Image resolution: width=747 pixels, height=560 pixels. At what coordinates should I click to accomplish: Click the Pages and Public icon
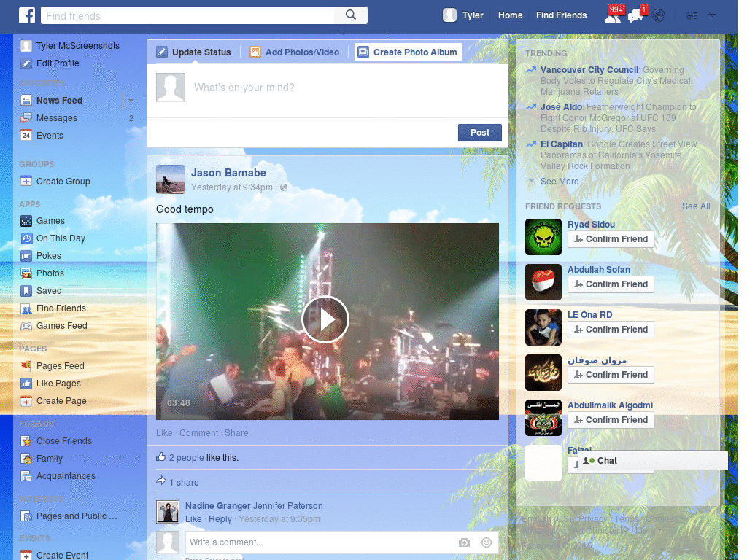point(26,516)
